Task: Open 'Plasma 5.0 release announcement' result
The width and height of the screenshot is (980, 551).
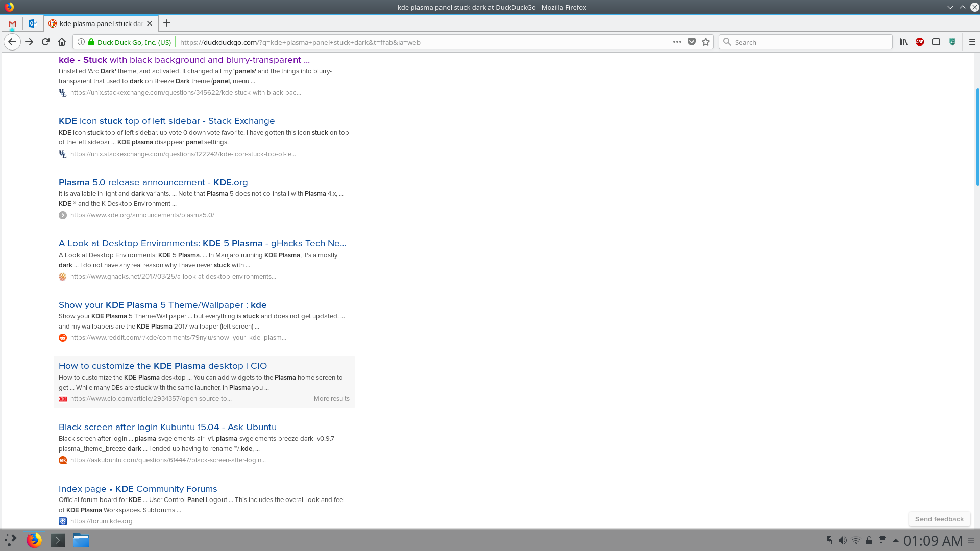Action: 153,182
